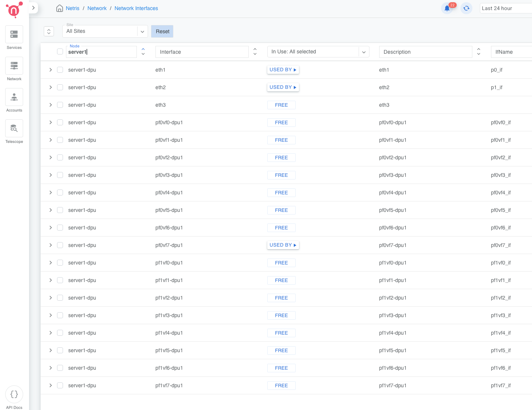Open the Network sidebar icon

pyautogui.click(x=14, y=66)
